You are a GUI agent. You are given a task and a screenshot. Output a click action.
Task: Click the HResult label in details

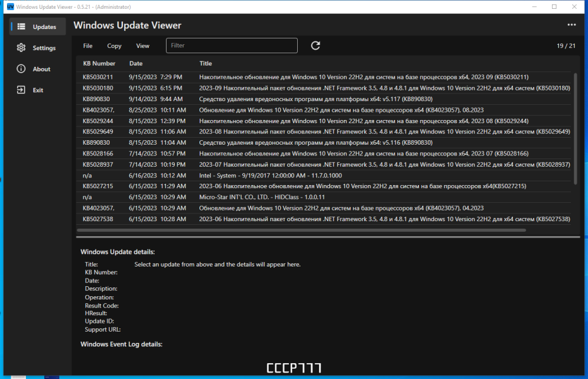[96, 313]
